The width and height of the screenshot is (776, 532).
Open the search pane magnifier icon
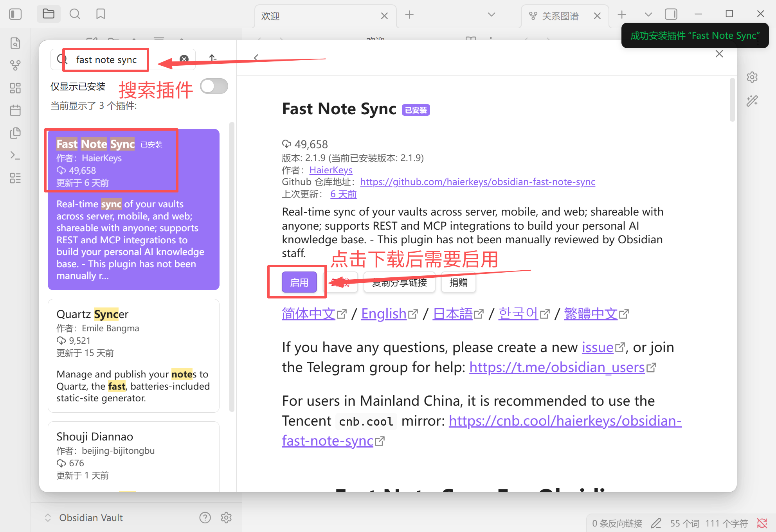(75, 14)
